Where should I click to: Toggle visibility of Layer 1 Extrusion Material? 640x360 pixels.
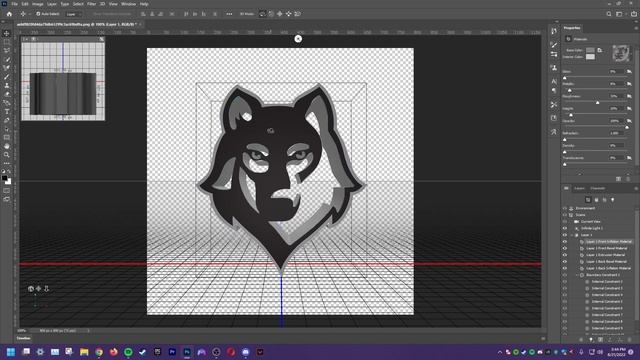[x=565, y=255]
